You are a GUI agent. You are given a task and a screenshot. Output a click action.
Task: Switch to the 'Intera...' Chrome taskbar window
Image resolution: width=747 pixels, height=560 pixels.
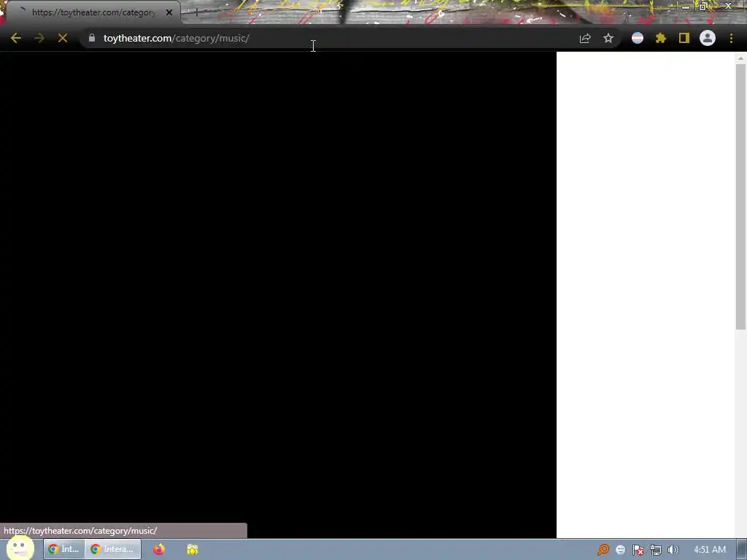tap(113, 549)
